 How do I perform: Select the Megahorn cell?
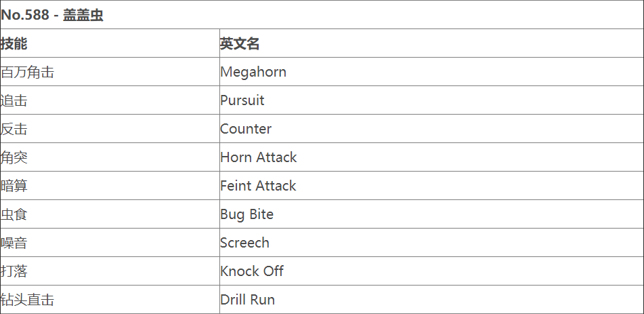pos(253,72)
